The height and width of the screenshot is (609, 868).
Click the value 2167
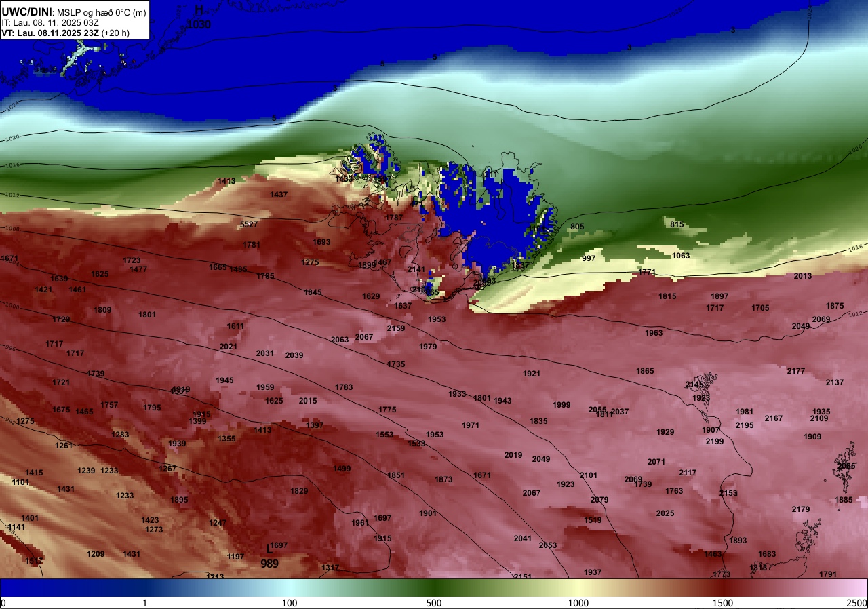(774, 418)
